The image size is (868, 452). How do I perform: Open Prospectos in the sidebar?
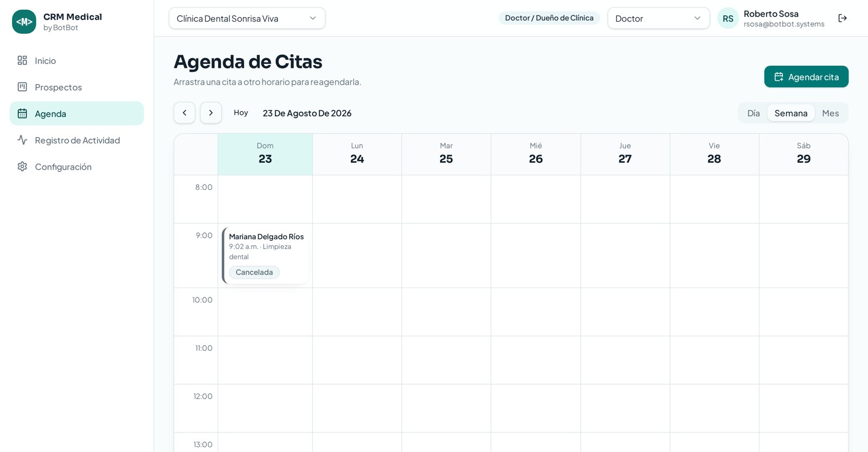[x=76, y=87]
